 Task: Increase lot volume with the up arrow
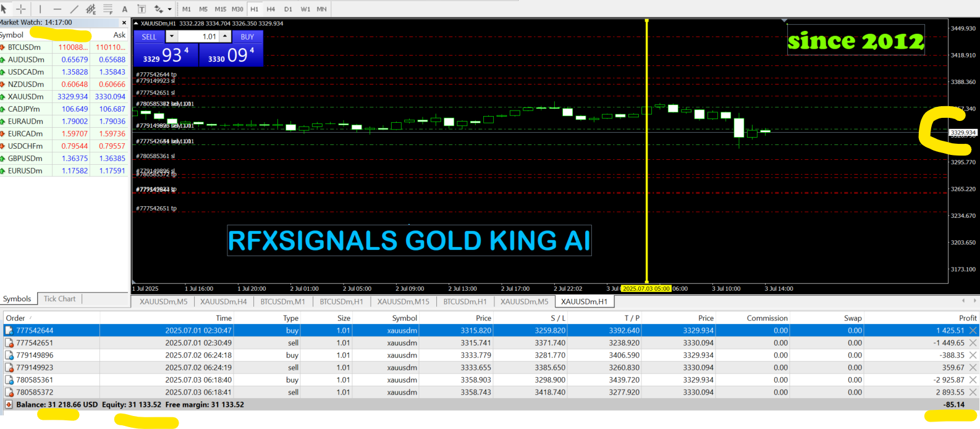tap(226, 36)
